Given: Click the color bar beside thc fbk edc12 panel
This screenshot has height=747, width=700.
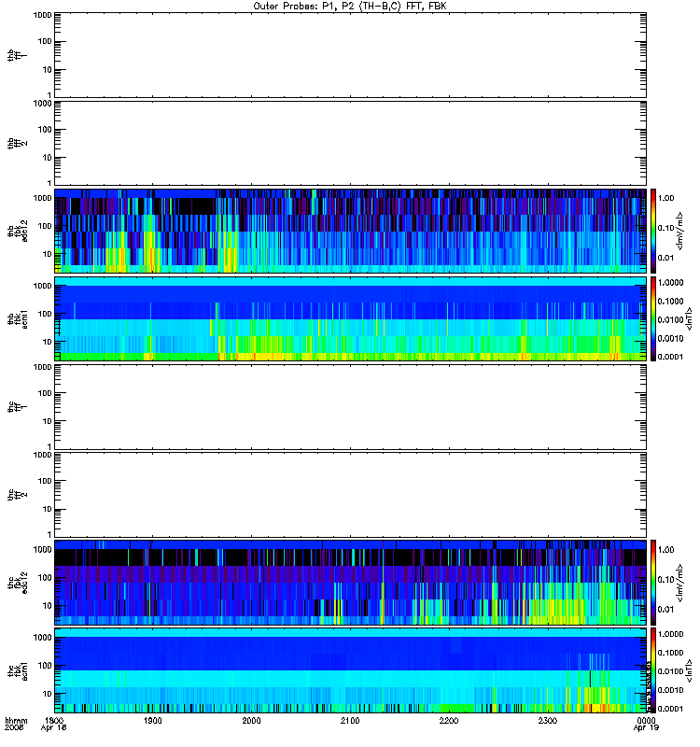Looking at the screenshot, I should 653,582.
